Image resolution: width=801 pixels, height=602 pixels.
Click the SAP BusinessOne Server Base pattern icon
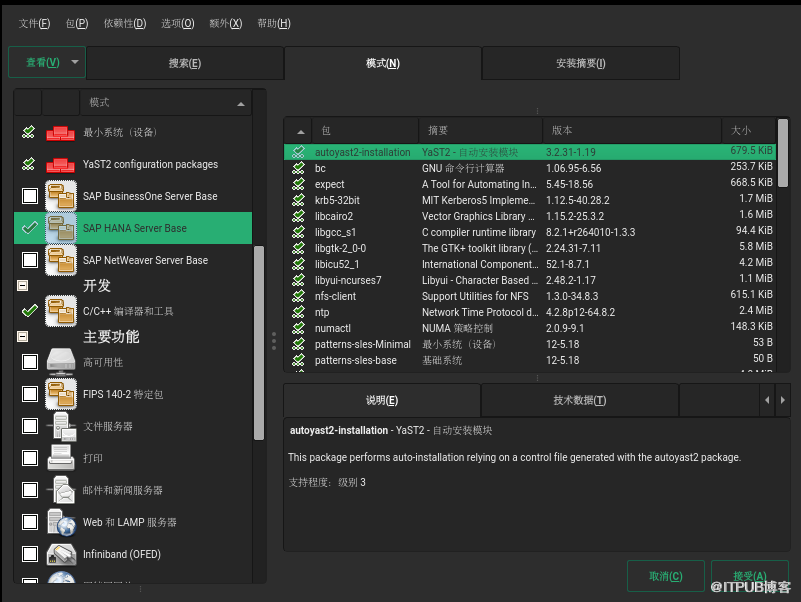click(x=61, y=196)
